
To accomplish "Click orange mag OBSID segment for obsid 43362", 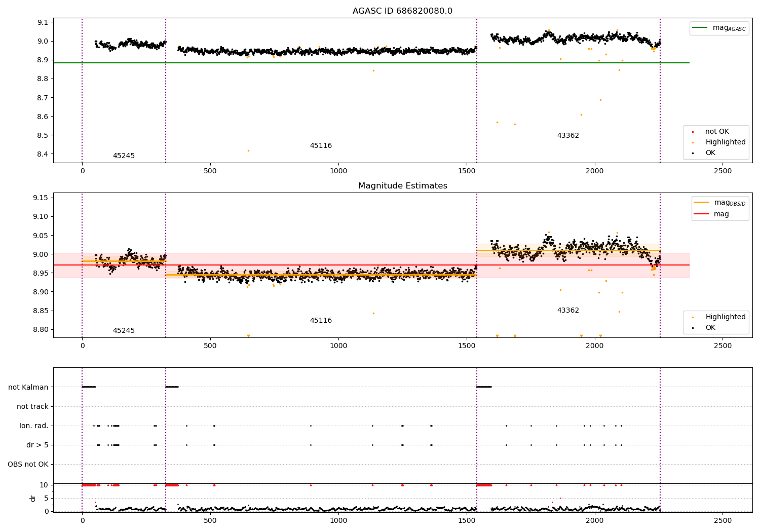I will pos(568,250).
